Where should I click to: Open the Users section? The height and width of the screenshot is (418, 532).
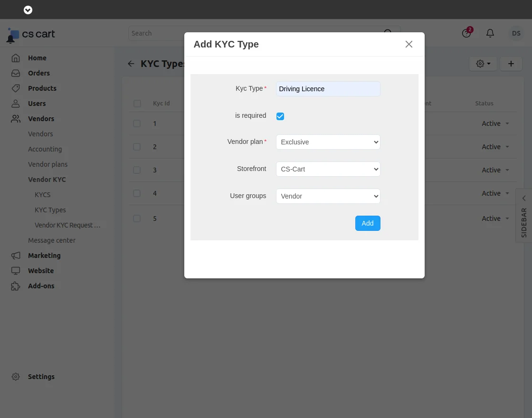[36, 103]
